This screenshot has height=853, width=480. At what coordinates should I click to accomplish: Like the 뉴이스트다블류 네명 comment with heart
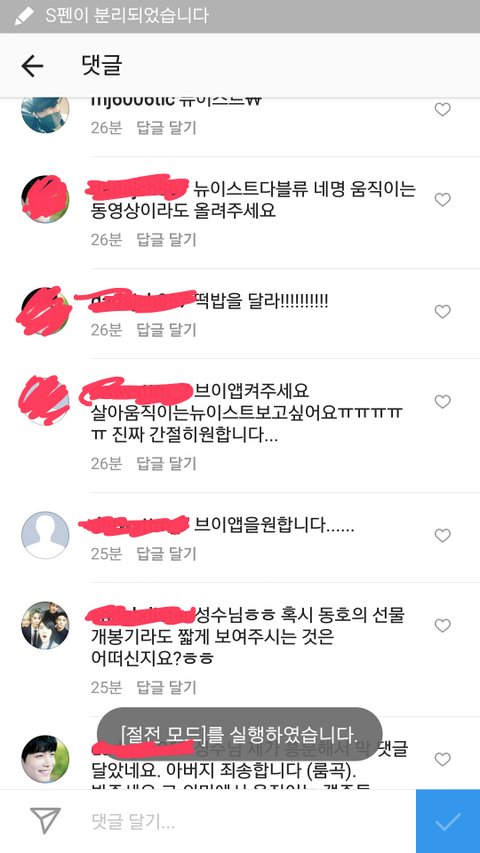[x=442, y=200]
